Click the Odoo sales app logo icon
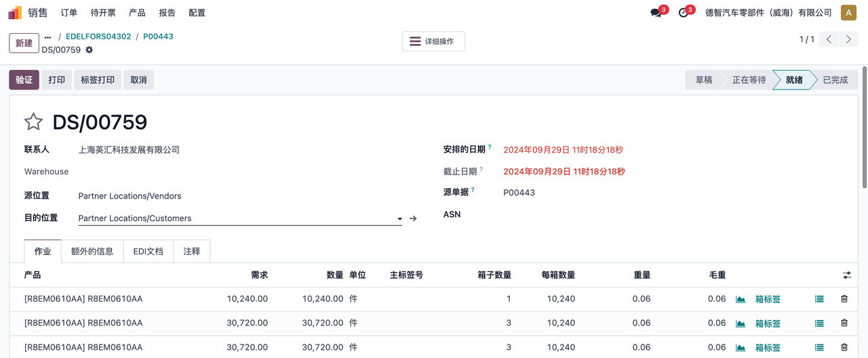This screenshot has width=868, height=358. tap(15, 13)
